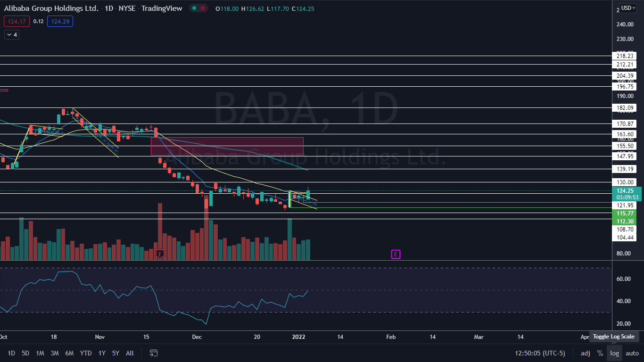Screen dimensions: 644x362
Task: Select the 1M time range
Action: pyautogui.click(x=40, y=353)
